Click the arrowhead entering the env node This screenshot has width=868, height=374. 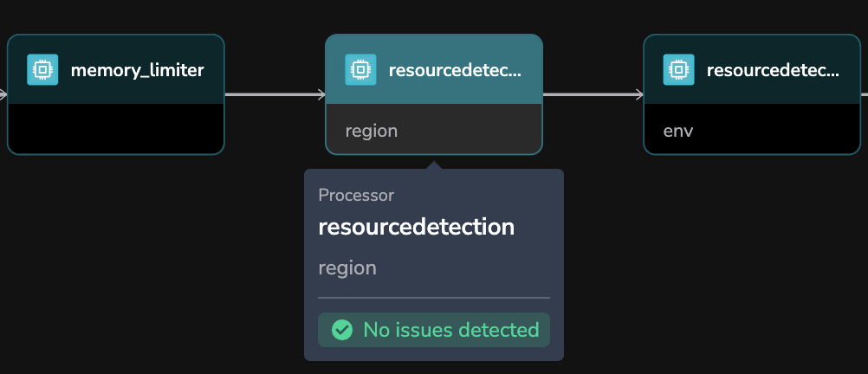point(639,94)
